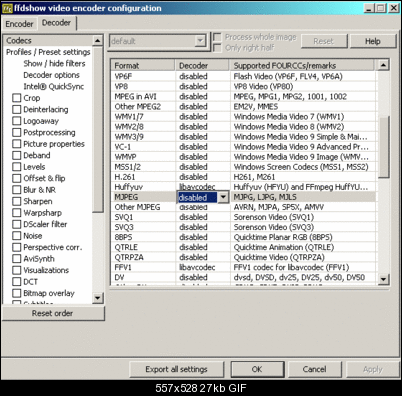Tick the Deband checkbox
Screen dimensions: 402x396
[17, 155]
